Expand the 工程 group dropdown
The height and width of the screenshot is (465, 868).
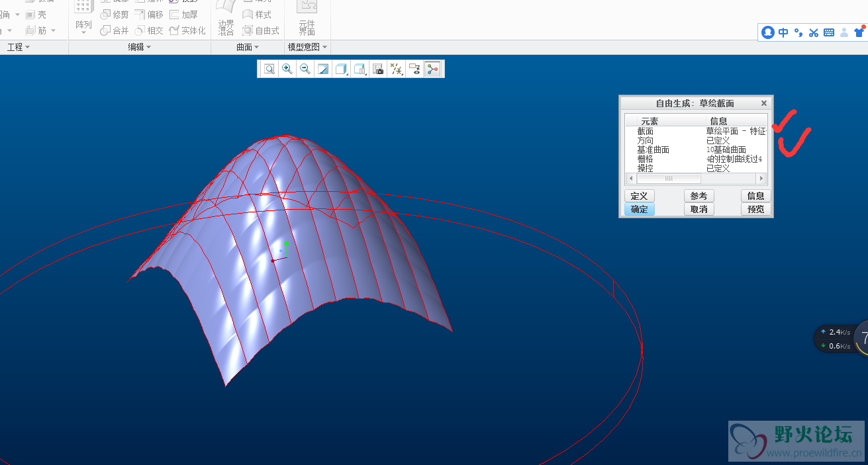pos(19,47)
